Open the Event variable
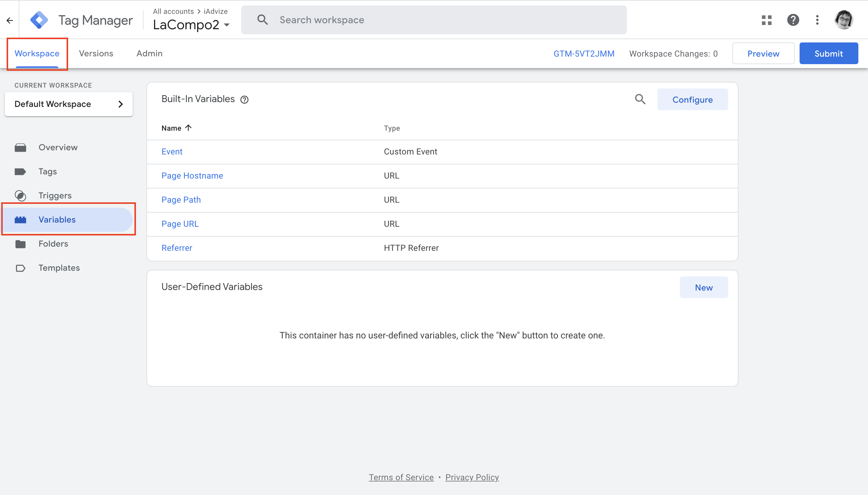The image size is (868, 495). point(172,152)
